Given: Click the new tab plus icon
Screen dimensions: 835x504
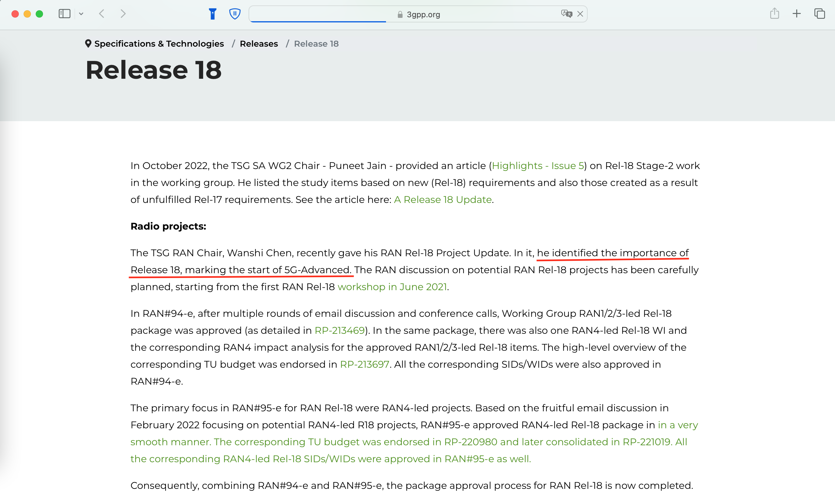Looking at the screenshot, I should tap(796, 13).
